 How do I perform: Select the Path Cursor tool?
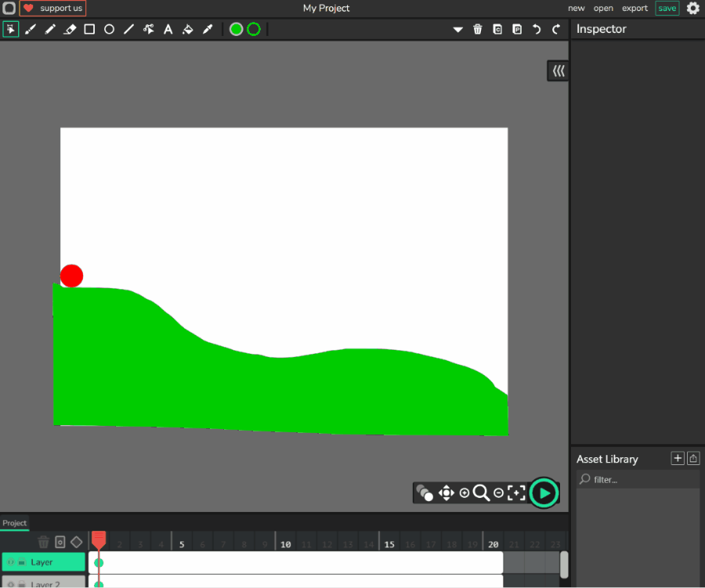[148, 29]
